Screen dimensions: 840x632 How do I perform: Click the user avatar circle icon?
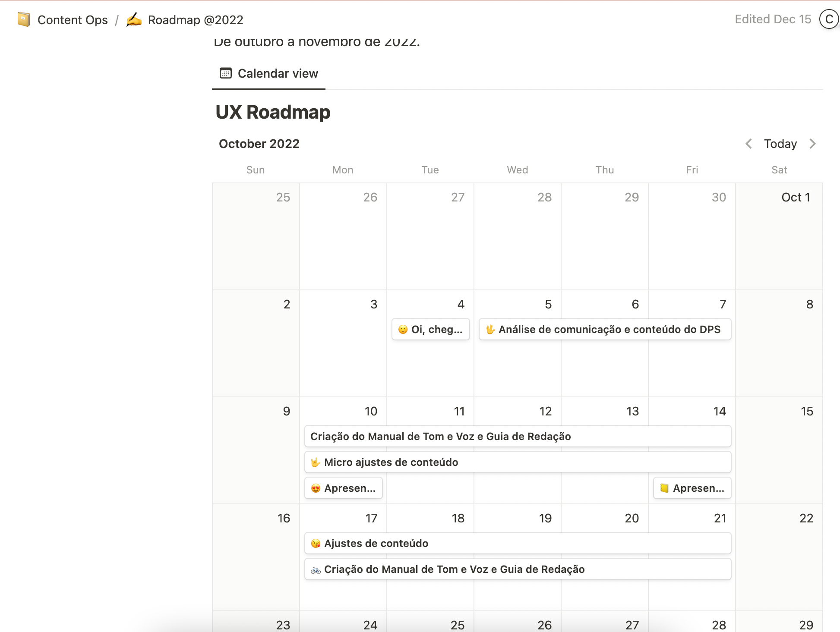click(x=829, y=19)
